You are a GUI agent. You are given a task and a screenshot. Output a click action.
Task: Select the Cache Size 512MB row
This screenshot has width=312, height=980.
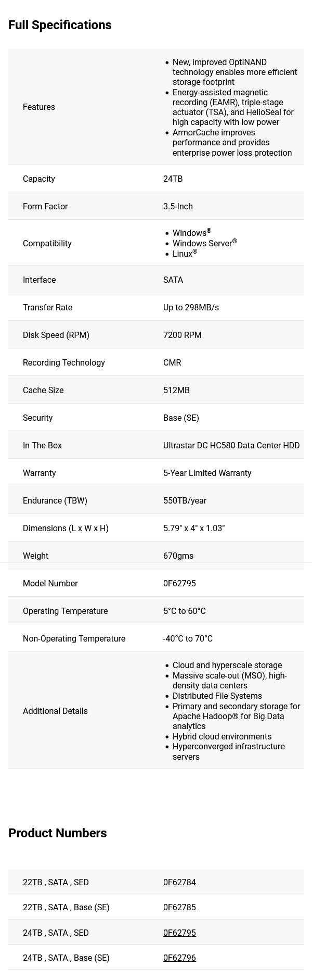(x=156, y=390)
